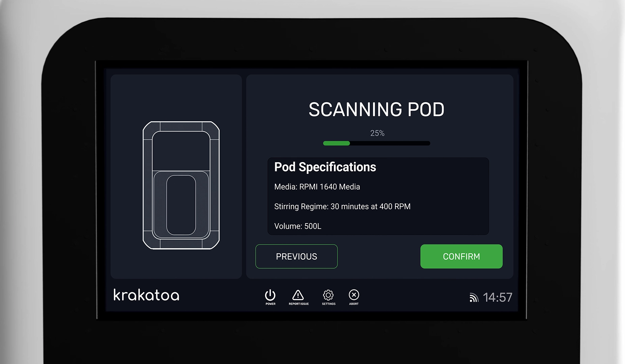Click the scan progress bar
Screen dimensions: 625x364
tap(376, 143)
